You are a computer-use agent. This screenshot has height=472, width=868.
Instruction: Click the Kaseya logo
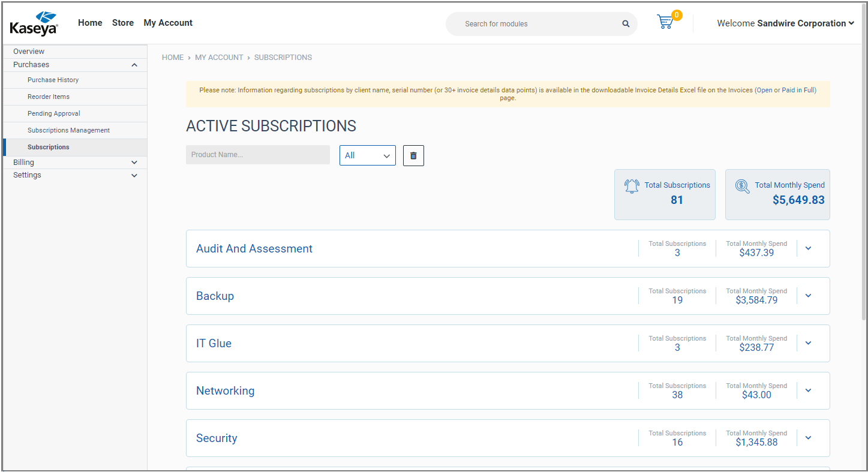click(x=34, y=22)
